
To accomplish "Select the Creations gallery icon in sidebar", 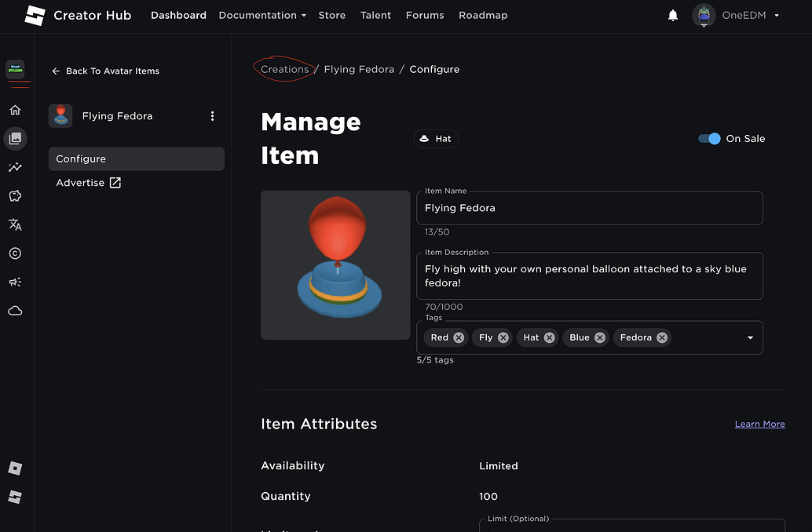I will (15, 138).
